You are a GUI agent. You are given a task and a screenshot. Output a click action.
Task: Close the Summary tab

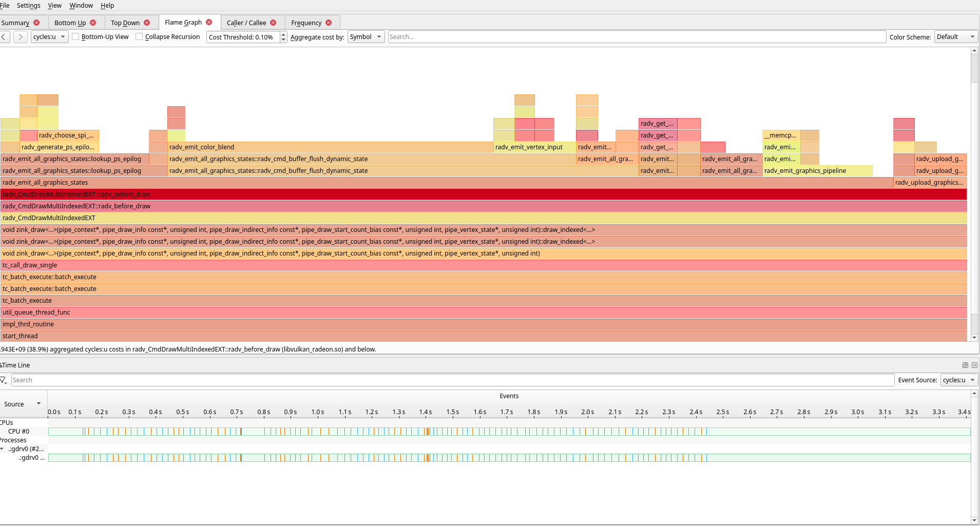[x=36, y=23]
